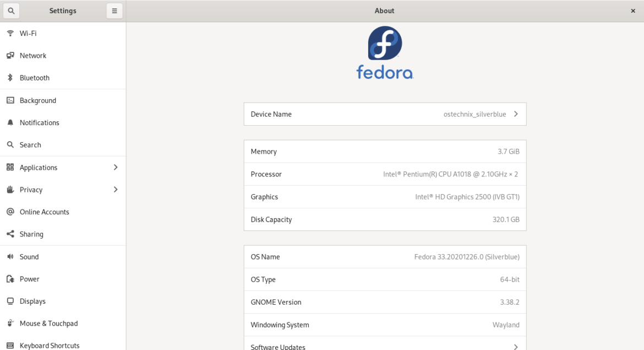Image resolution: width=644 pixels, height=350 pixels.
Task: Switch to the Network panel
Action: point(33,55)
